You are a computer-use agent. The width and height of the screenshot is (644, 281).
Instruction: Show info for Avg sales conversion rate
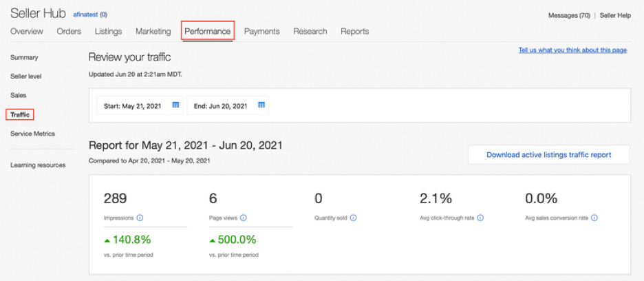(594, 218)
